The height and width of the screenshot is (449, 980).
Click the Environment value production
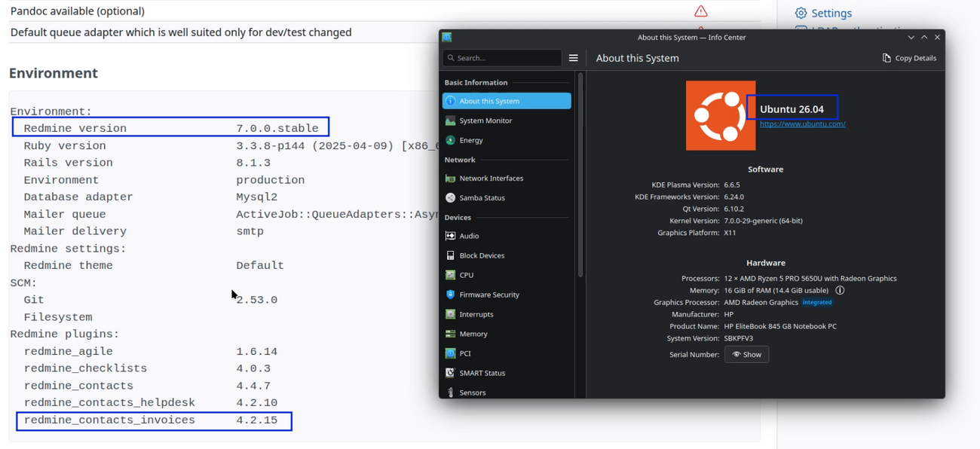[x=271, y=180]
